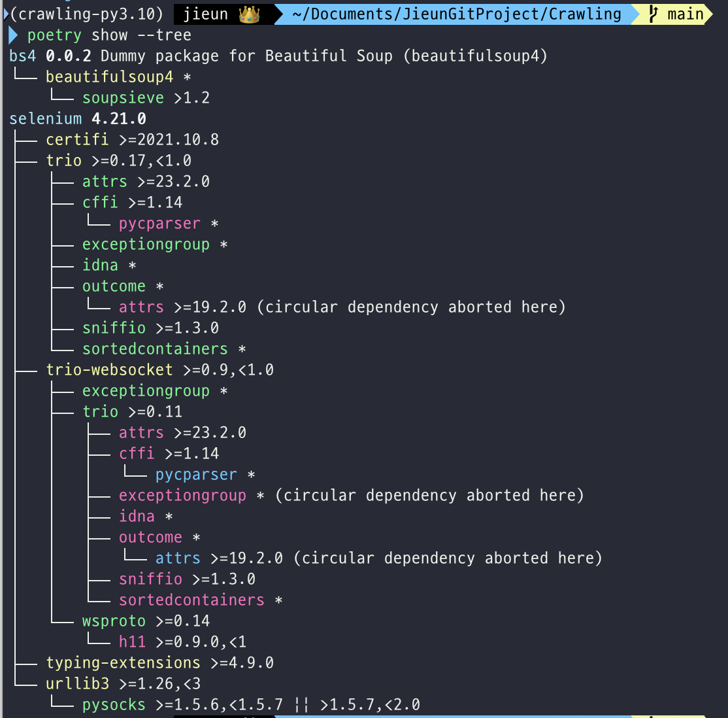
Task: Click the urllib3 >=1.26,<3 row
Action: click(123, 683)
